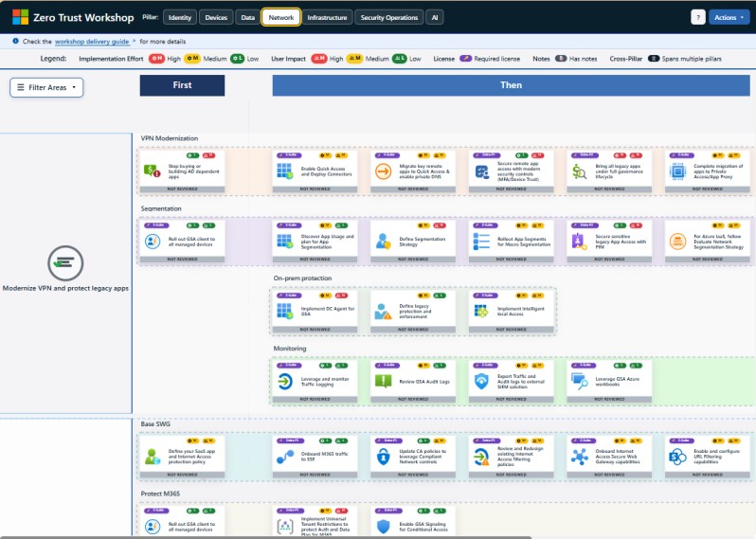
Task: Open the Actions dropdown menu
Action: (x=728, y=17)
